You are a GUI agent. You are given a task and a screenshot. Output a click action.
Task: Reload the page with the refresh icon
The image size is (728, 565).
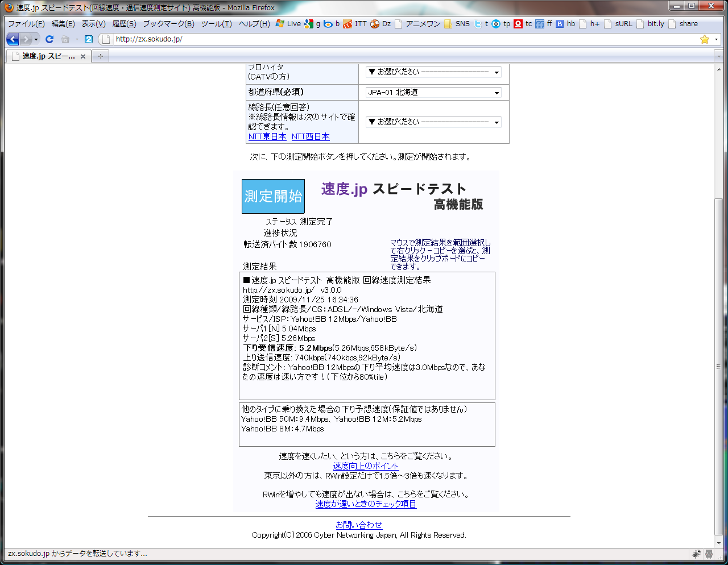pyautogui.click(x=49, y=39)
